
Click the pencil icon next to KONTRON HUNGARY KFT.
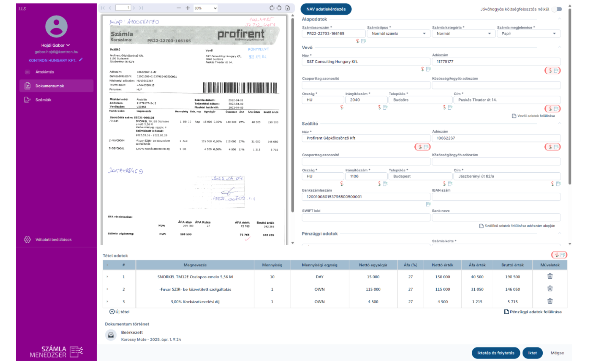tap(81, 60)
